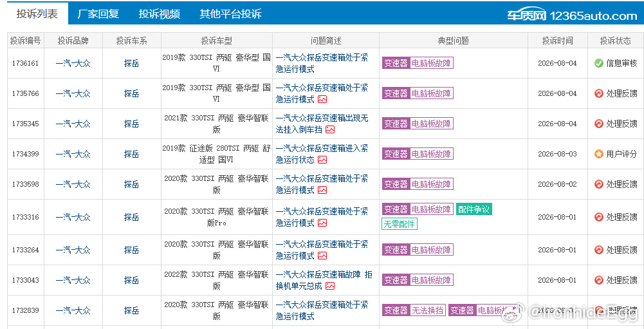Open image icon in complaint 1733264 description
The image size is (644, 329).
point(322,256)
